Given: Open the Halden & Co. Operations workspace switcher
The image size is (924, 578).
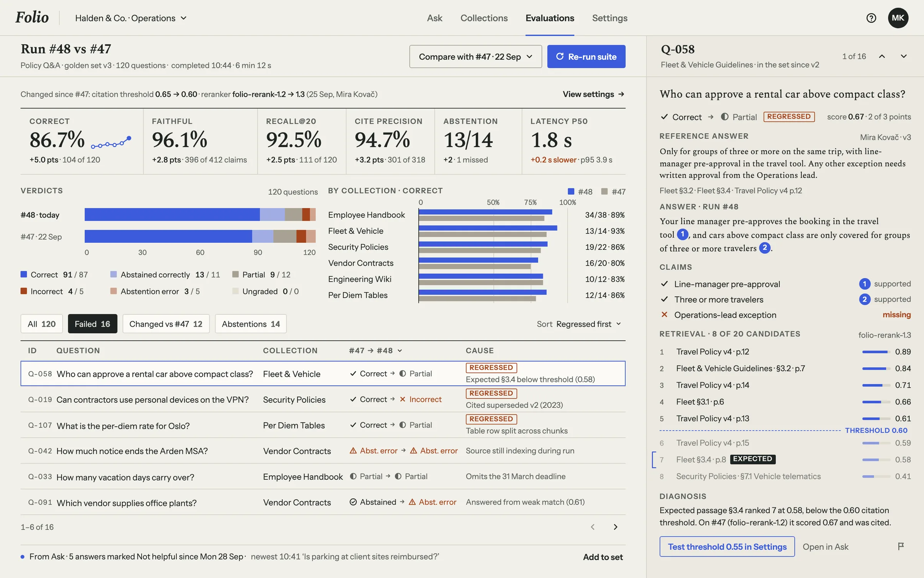Looking at the screenshot, I should (x=131, y=18).
